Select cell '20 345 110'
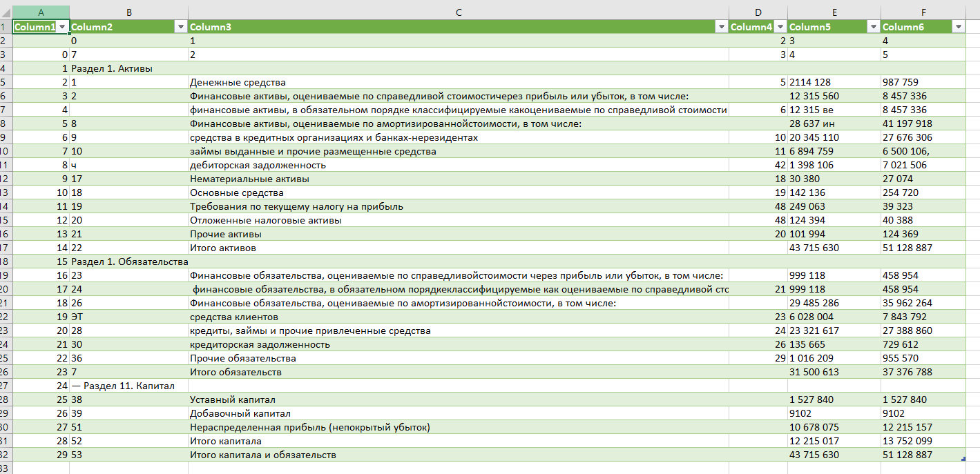 point(834,137)
